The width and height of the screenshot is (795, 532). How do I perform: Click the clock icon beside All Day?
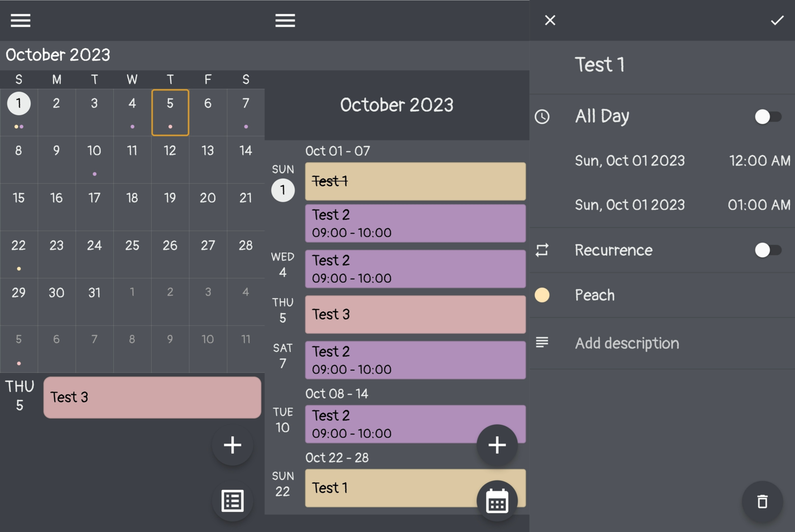tap(542, 116)
